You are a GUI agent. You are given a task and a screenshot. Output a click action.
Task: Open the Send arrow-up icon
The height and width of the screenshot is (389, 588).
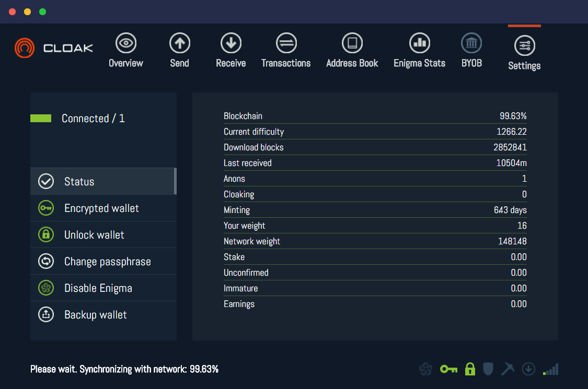[x=180, y=43]
